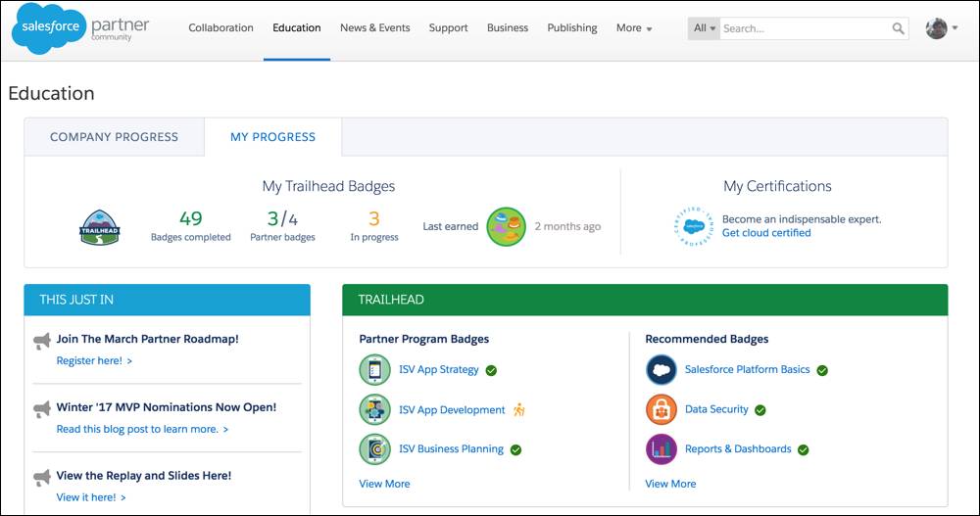
Task: Open the All search scope dropdown
Action: [704, 28]
